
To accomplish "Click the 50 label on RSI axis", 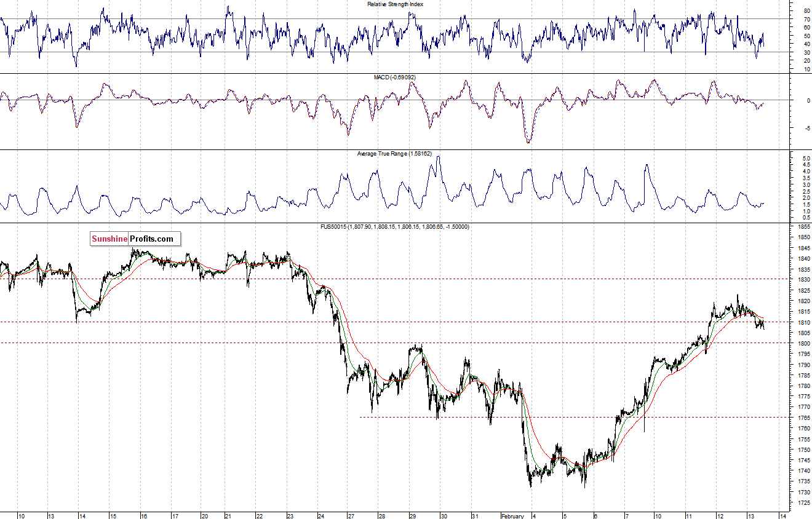I will click(806, 36).
